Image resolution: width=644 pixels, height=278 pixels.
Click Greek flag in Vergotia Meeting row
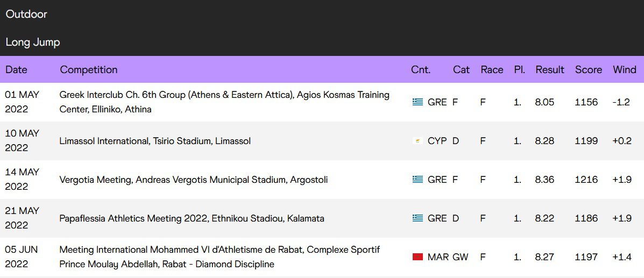(417, 180)
